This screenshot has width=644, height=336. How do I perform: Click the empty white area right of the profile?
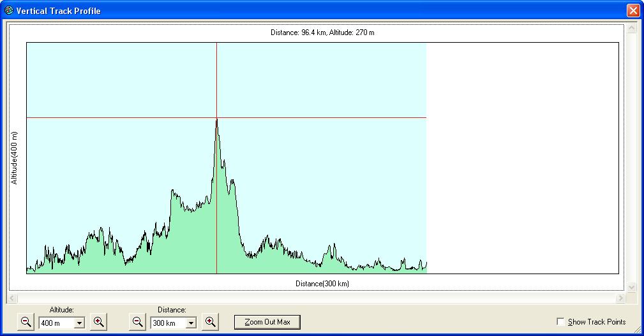(522, 158)
